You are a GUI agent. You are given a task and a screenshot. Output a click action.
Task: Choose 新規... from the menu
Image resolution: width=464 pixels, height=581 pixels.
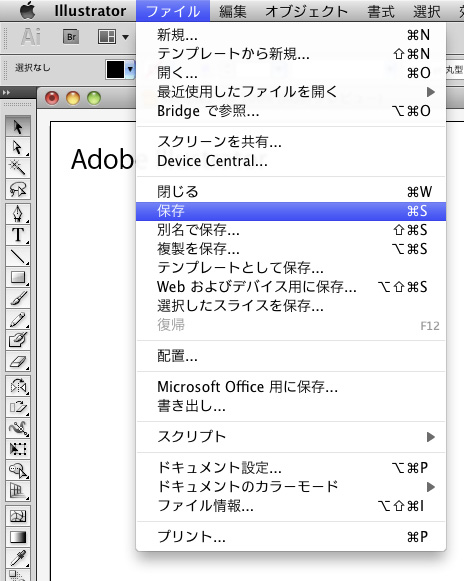pos(291,35)
